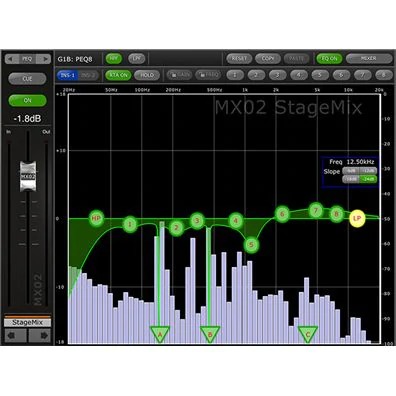Select EQ band node 7 on curve

click(316, 210)
